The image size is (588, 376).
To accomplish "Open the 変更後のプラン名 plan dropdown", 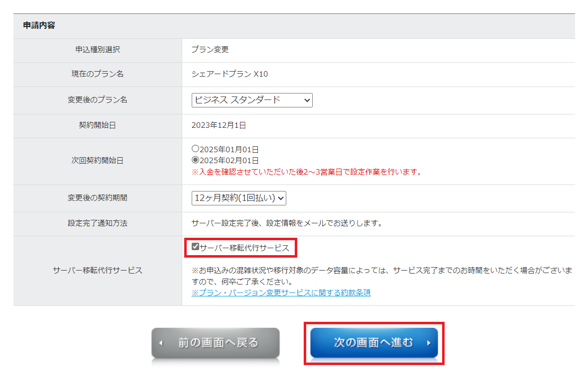I will (x=251, y=100).
